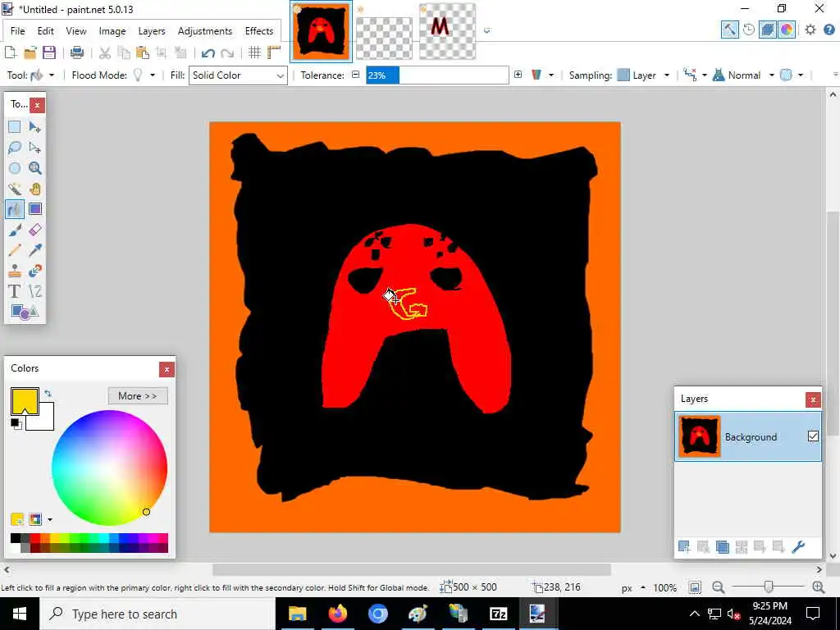
Task: Open the Fill Solid Color combo box
Action: (238, 75)
